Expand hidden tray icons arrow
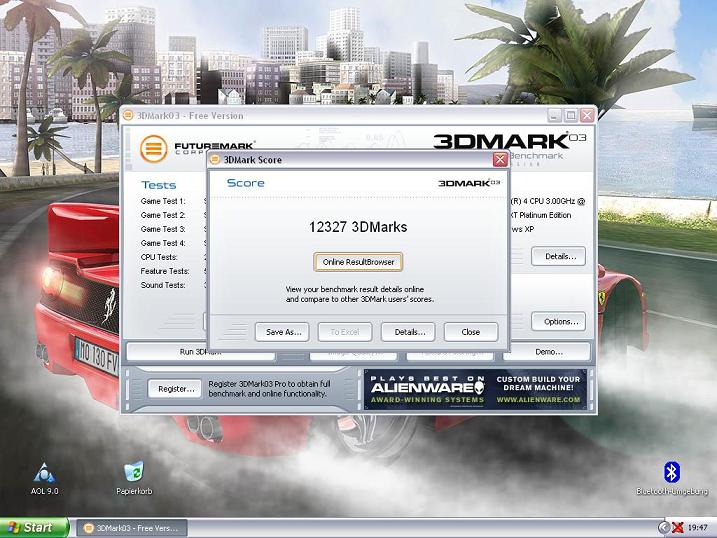 [x=663, y=528]
